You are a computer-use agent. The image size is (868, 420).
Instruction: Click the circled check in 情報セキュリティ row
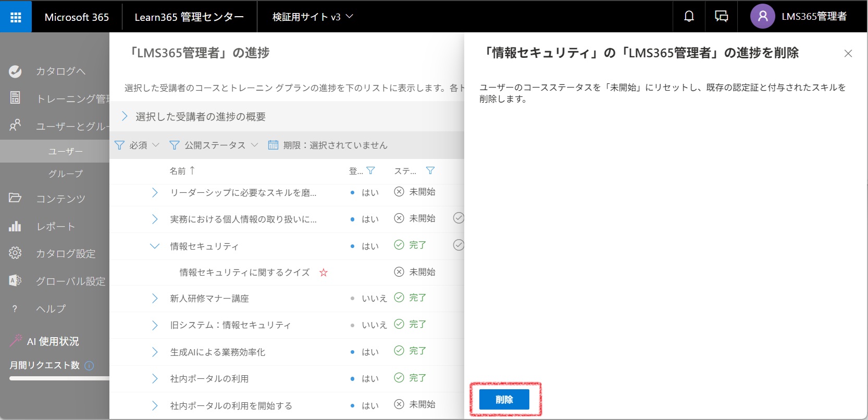point(458,245)
